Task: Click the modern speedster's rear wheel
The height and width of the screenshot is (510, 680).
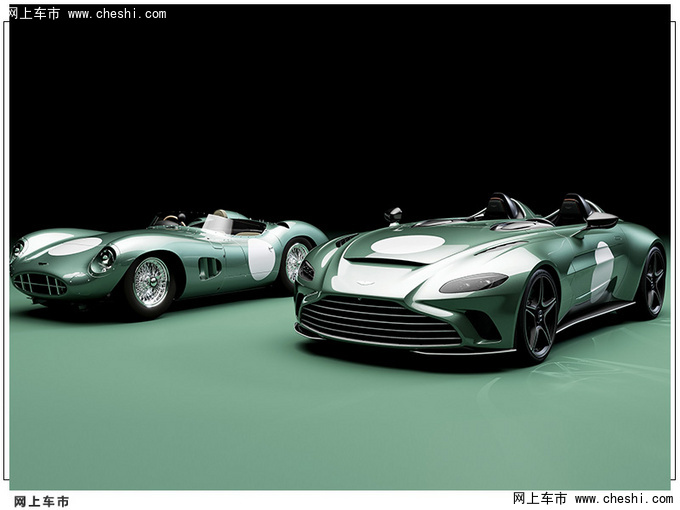Action: coord(652,281)
